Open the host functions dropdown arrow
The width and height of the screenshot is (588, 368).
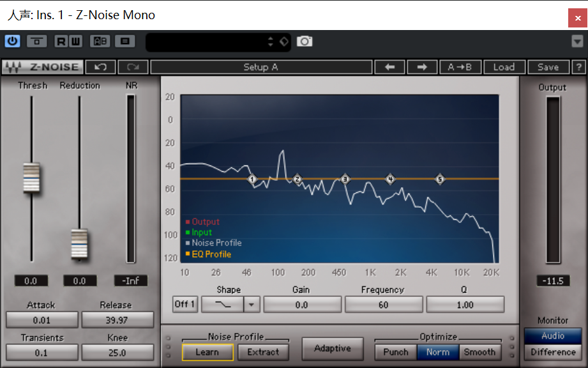coord(577,42)
